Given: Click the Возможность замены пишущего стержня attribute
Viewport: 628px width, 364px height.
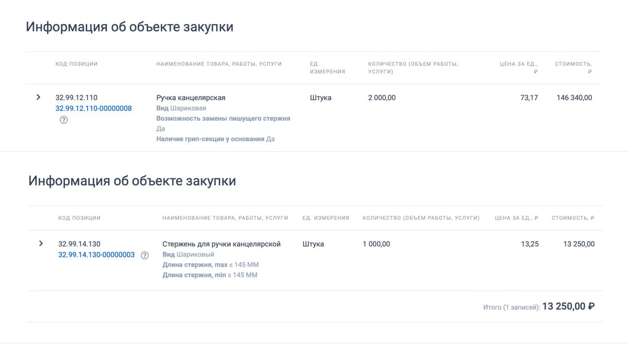Looking at the screenshot, I should point(223,119).
